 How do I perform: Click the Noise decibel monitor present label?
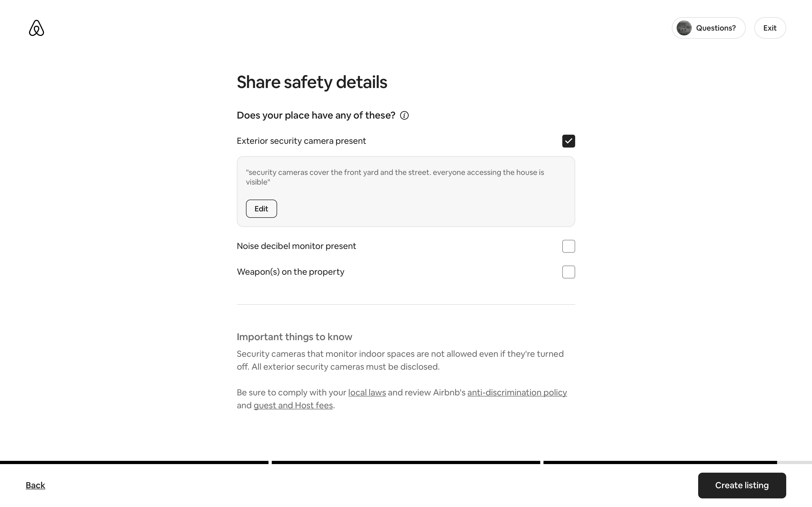[296, 246]
